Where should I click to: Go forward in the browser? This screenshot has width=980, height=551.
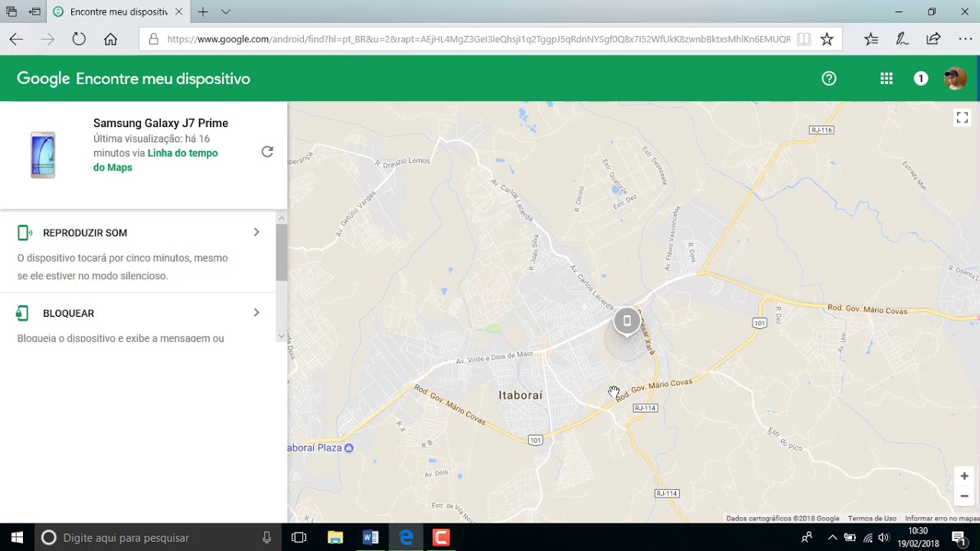pyautogui.click(x=47, y=39)
